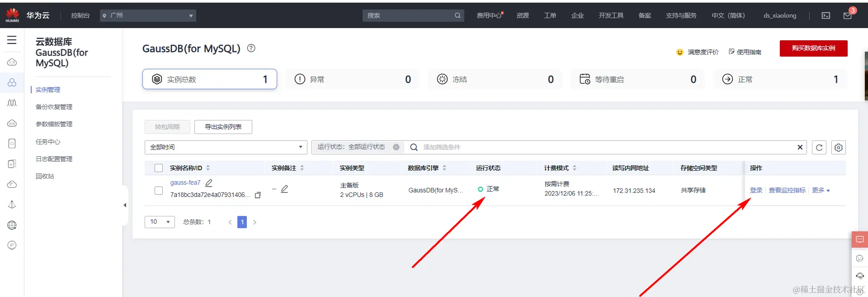This screenshot has height=297, width=868.
Task: Sort by 实例备注 column
Action: coord(302,168)
